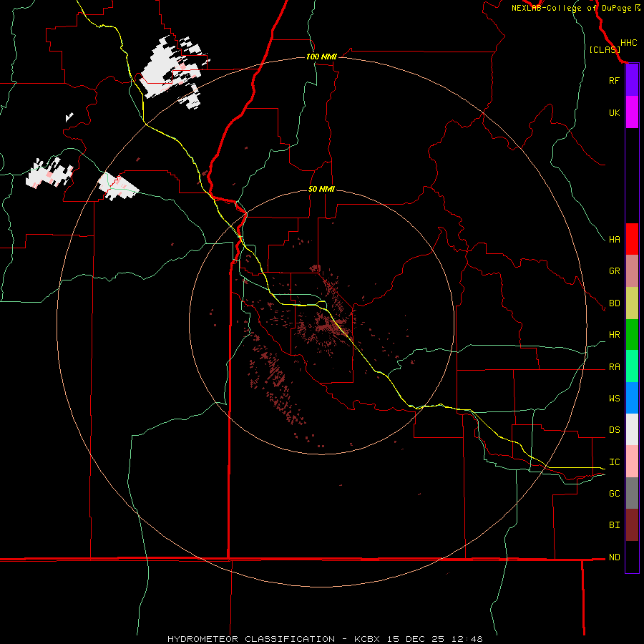This screenshot has height=644, width=644.
Task: Click the IC pink legend swatch
Action: click(632, 462)
